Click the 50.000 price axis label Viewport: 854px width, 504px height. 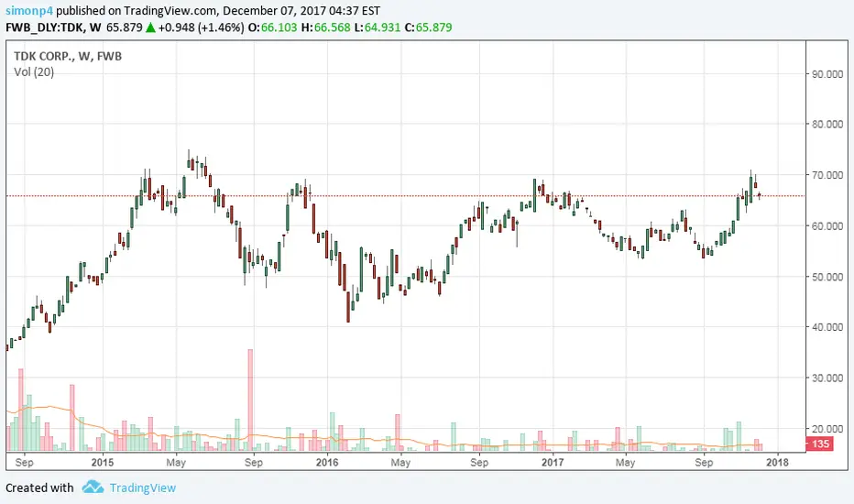(827, 277)
